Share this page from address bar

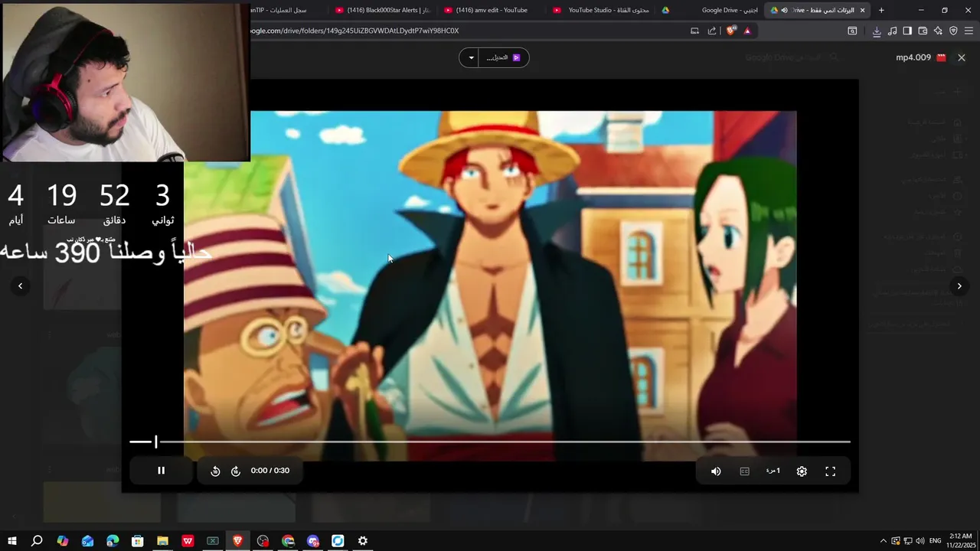click(x=712, y=31)
